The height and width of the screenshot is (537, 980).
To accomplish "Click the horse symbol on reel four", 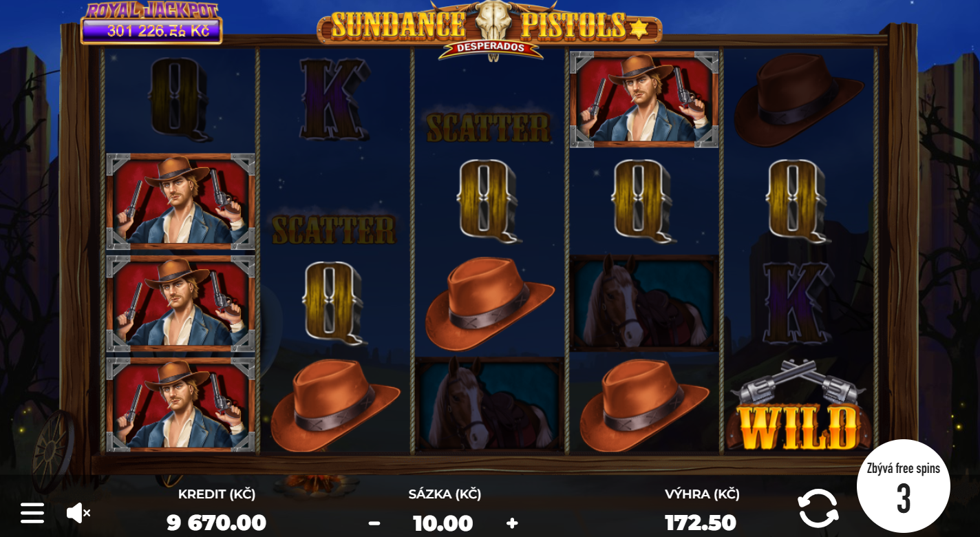I will click(x=644, y=303).
